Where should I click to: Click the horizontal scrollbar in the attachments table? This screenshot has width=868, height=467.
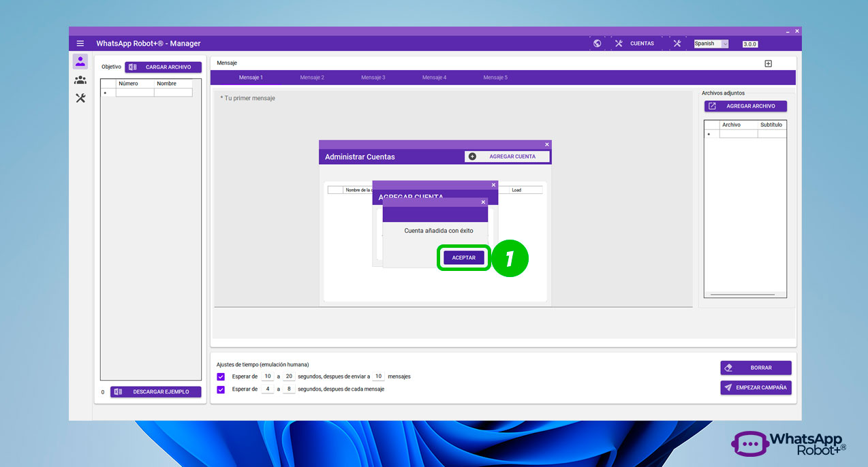[743, 295]
